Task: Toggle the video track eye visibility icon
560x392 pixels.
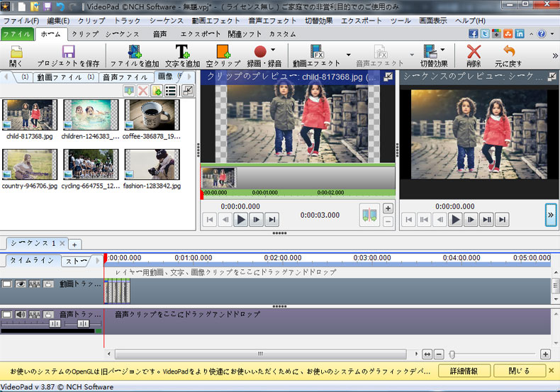Action: (21, 284)
